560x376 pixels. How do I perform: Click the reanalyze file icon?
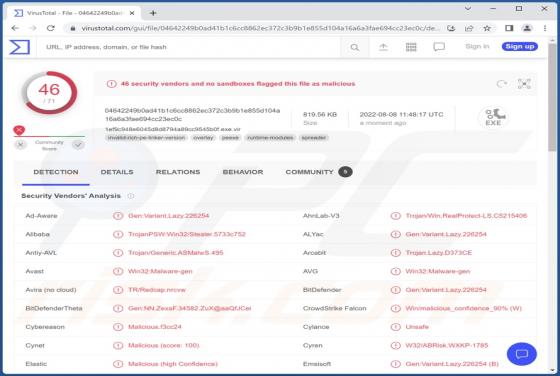(x=502, y=84)
